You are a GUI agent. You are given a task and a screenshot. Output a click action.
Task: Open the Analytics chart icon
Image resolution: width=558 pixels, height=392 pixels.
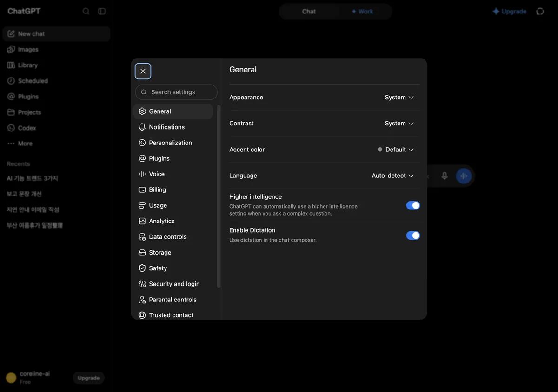(142, 221)
